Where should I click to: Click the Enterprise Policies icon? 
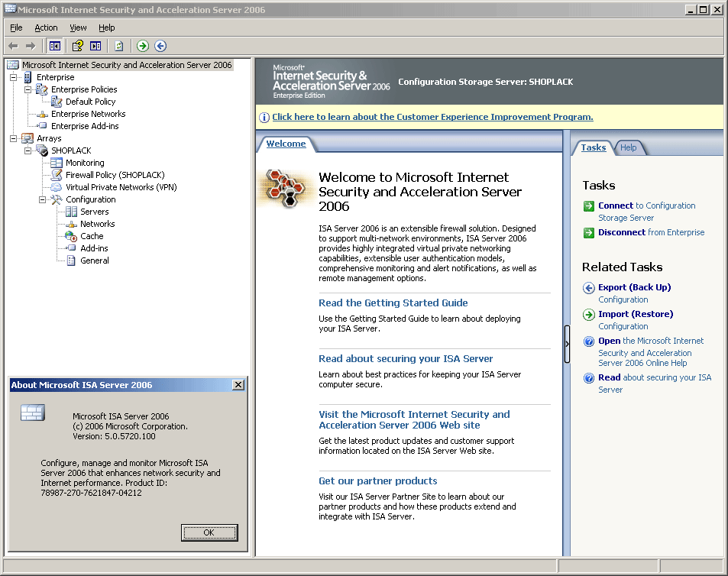(x=42, y=89)
